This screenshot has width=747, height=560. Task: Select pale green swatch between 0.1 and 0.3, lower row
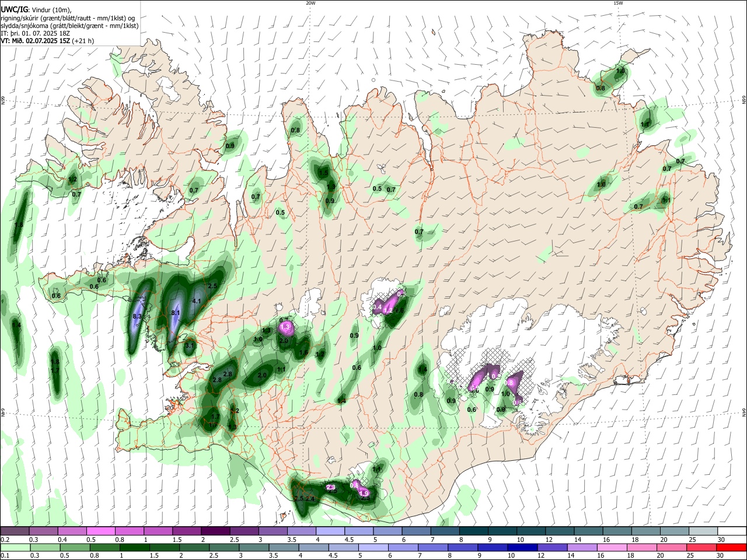[x=15, y=548]
